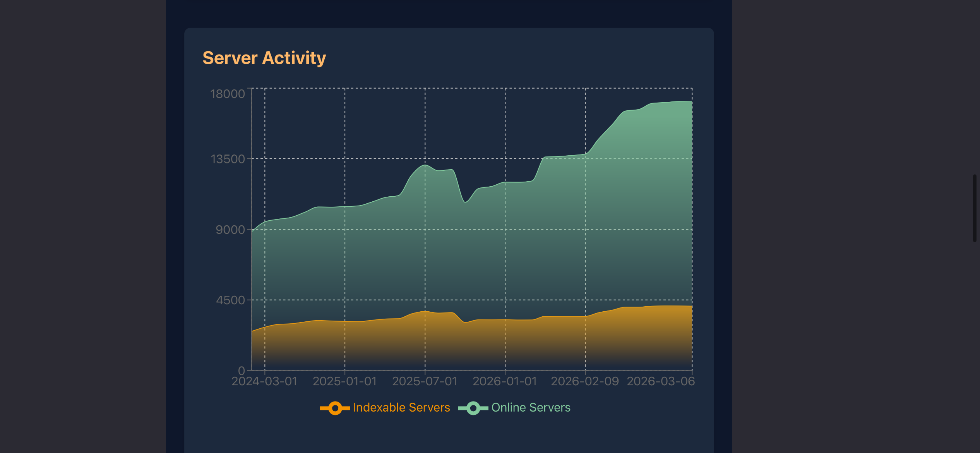Image resolution: width=980 pixels, height=453 pixels.
Task: Select the 2026-03-06 x-axis date label
Action: 661,381
